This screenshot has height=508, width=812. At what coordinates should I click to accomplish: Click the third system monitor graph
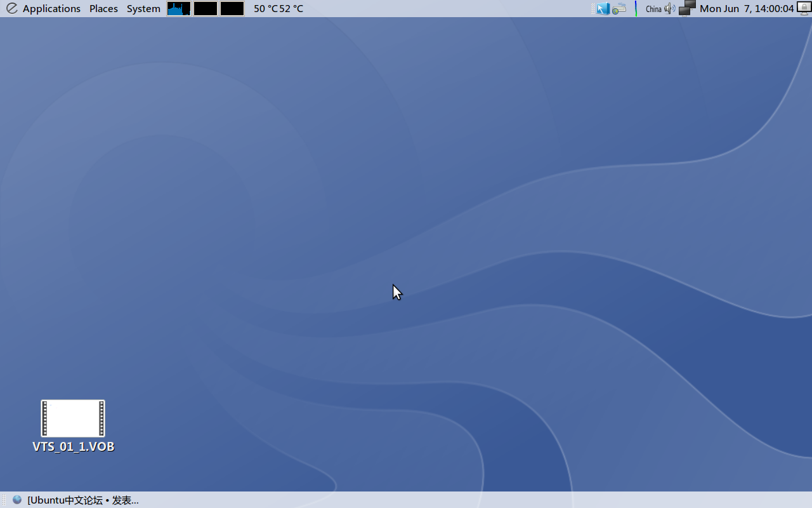point(232,8)
